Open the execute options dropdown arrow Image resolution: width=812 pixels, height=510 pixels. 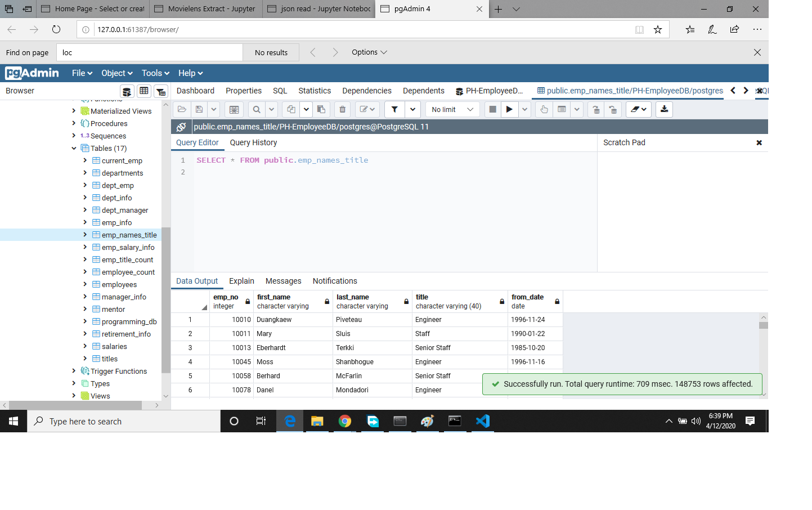tap(524, 109)
